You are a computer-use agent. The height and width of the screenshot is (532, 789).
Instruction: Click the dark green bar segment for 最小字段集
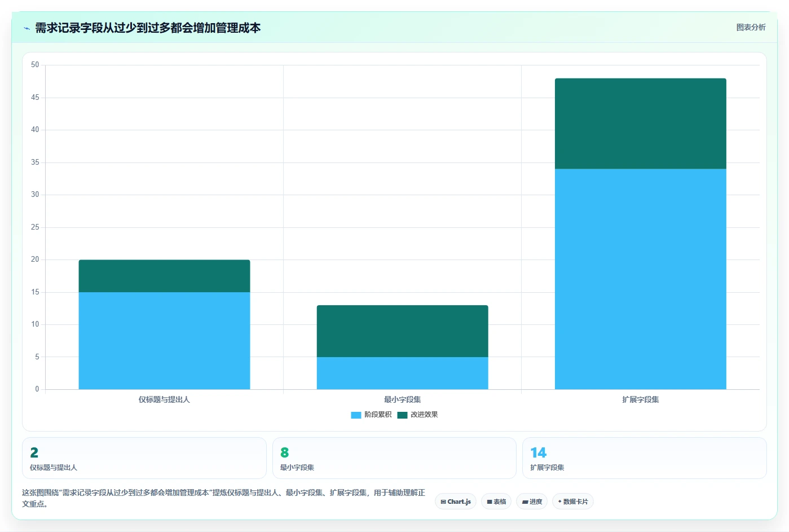point(402,331)
